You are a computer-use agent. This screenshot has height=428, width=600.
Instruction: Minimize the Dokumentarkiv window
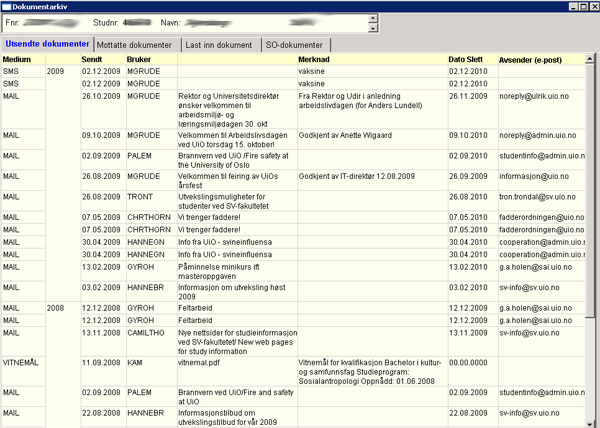(x=573, y=7)
